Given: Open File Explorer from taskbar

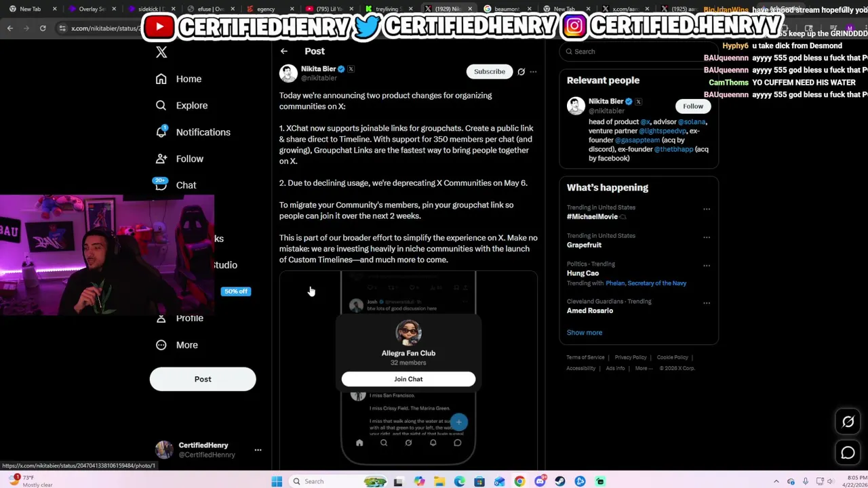Looking at the screenshot, I should (439, 481).
